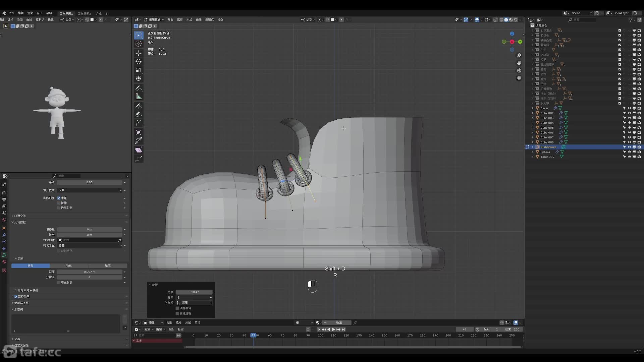The width and height of the screenshot is (644, 362).
Task: Enable the 拉伸 checkbox
Action: click(59, 203)
